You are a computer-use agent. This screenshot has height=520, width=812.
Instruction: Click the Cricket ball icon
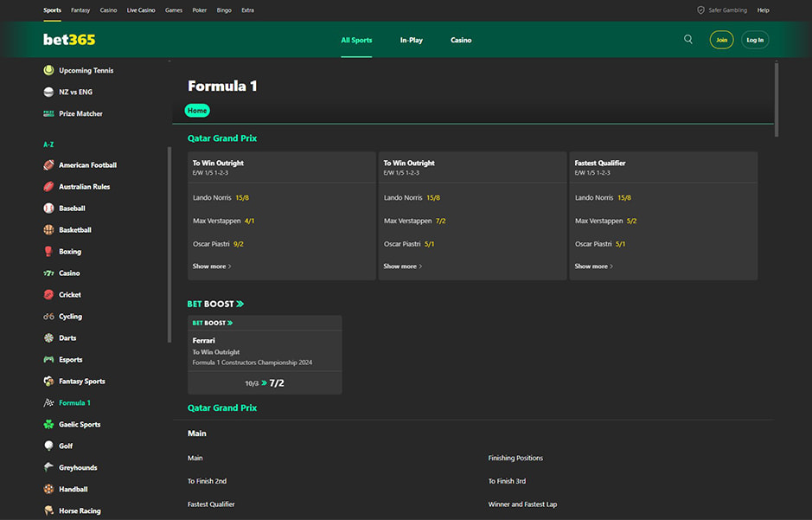(48, 295)
